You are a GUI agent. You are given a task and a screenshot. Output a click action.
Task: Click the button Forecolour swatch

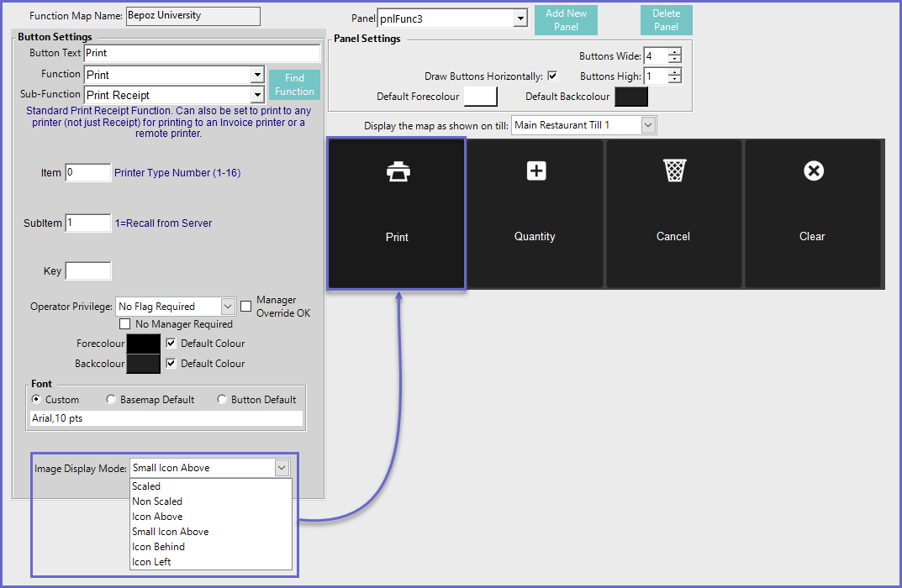pos(143,344)
